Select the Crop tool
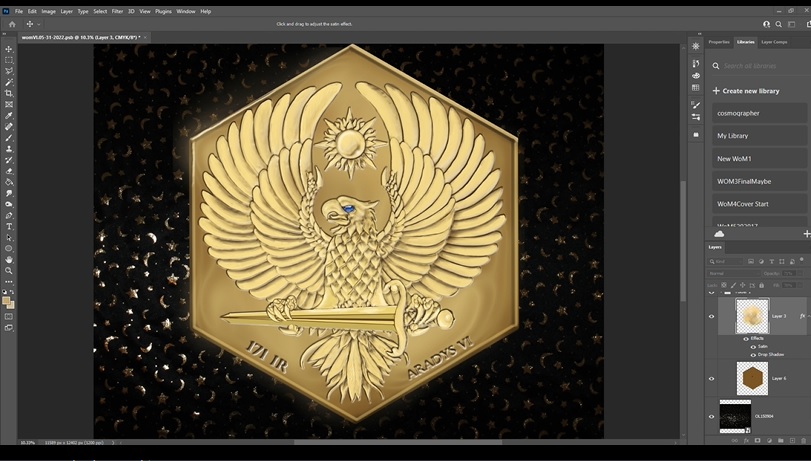 (9, 93)
